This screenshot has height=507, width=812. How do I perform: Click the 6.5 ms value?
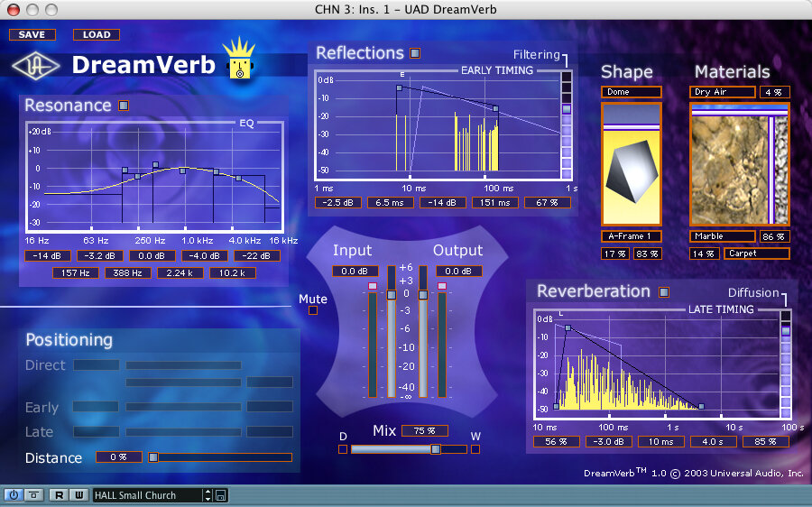(391, 202)
